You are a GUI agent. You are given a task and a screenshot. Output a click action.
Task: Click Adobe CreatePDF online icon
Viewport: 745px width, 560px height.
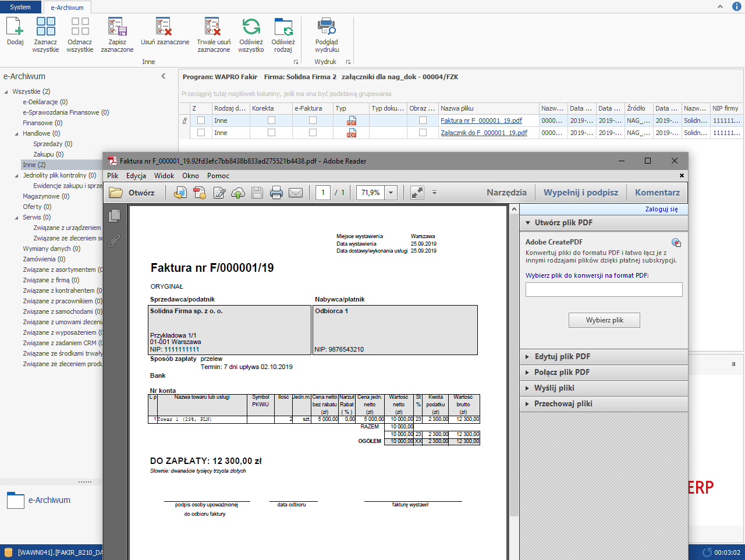click(676, 243)
